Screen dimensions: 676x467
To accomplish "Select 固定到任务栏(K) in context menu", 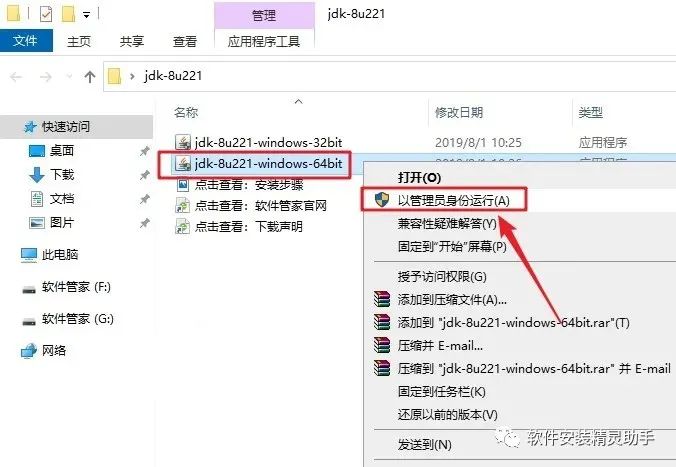I will (x=441, y=391).
